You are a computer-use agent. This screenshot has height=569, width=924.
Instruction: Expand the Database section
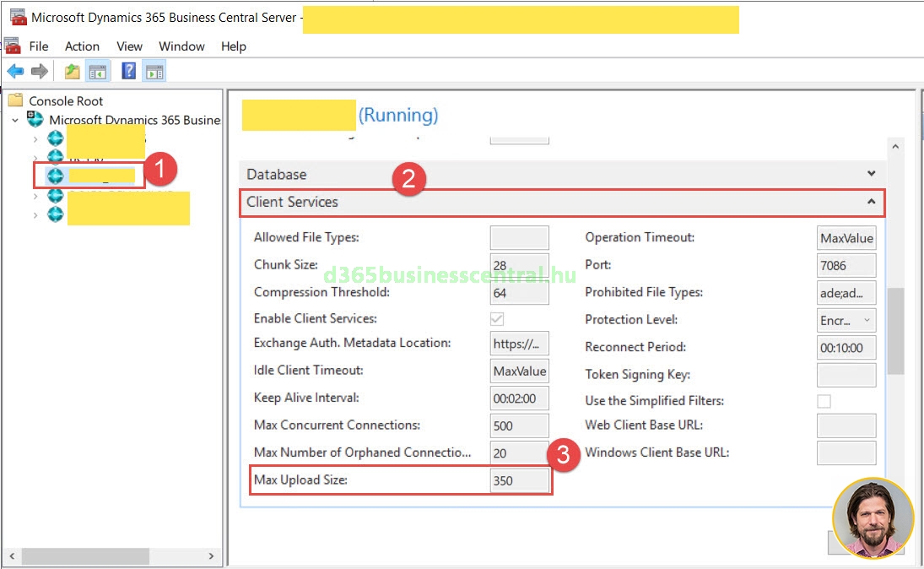pos(871,174)
